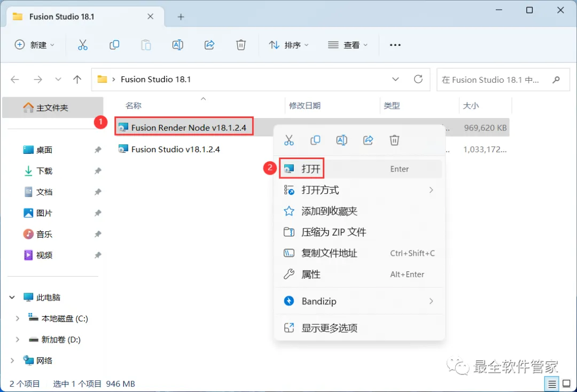Click the Share icon in the top toolbar

[209, 45]
